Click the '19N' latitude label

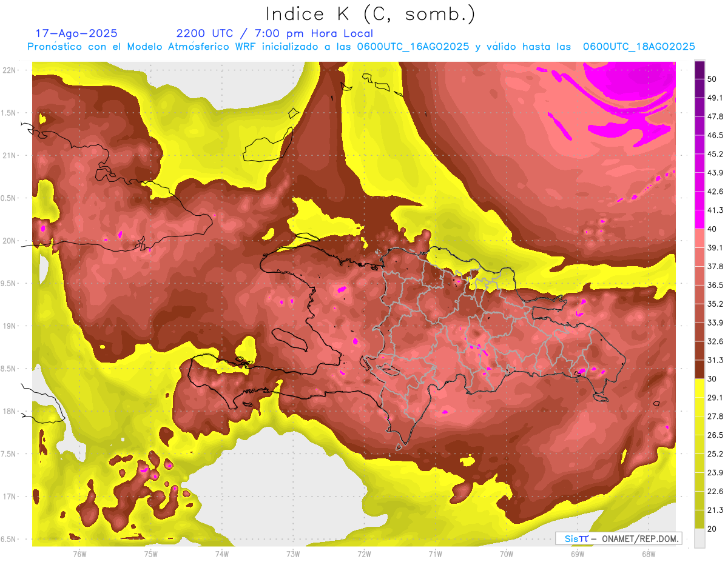9,326
